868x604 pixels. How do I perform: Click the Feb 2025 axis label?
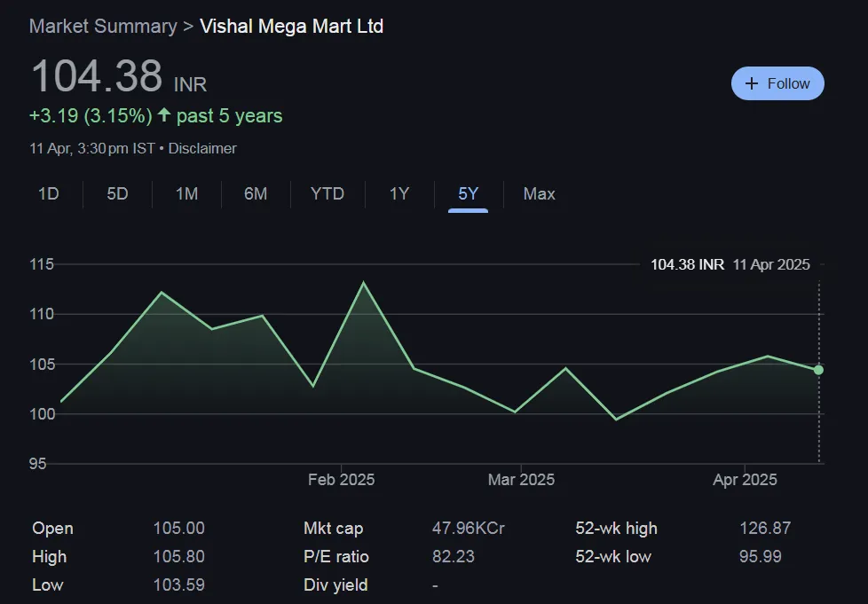coord(341,480)
